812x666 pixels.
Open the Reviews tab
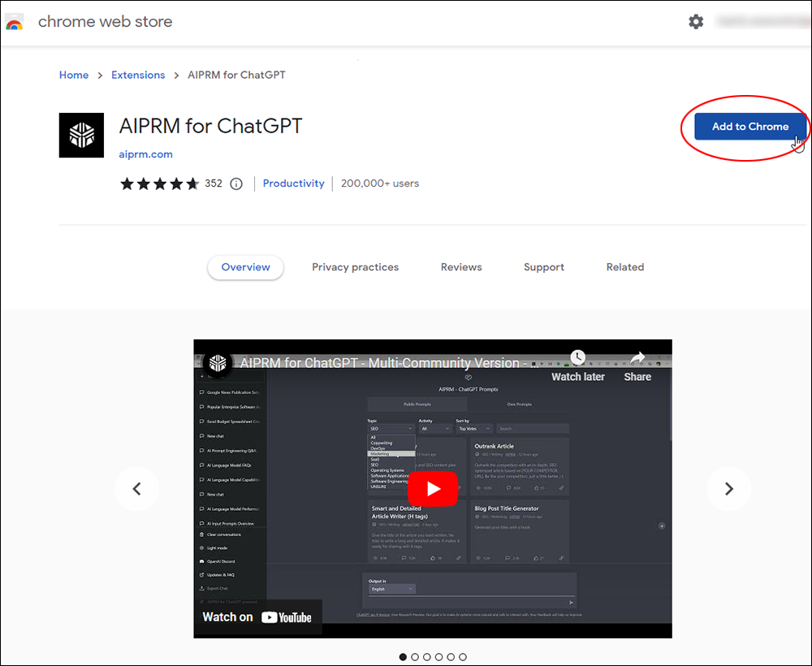click(x=461, y=267)
